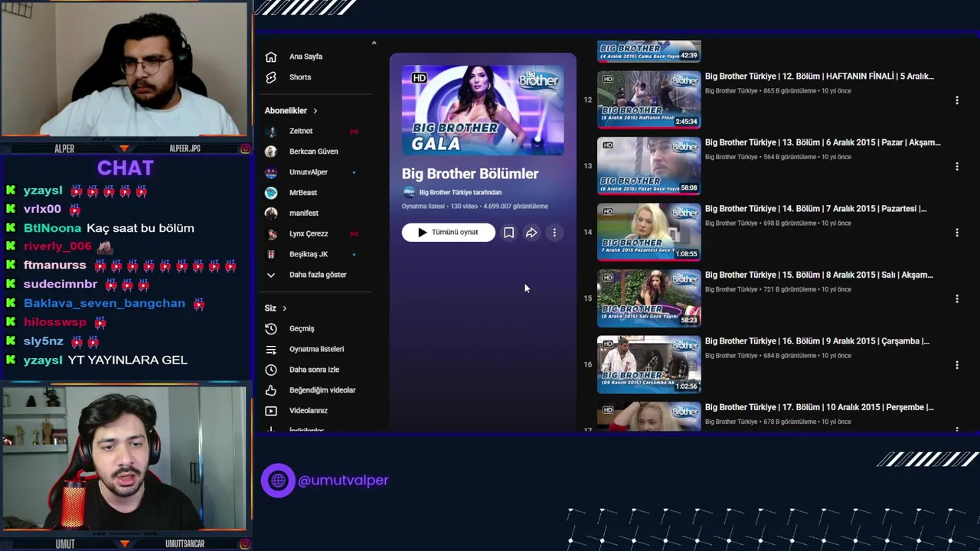This screenshot has height=551, width=980.
Task: Click Big Brother Türkiye channel name under 12. Bölüm
Action: pos(731,91)
